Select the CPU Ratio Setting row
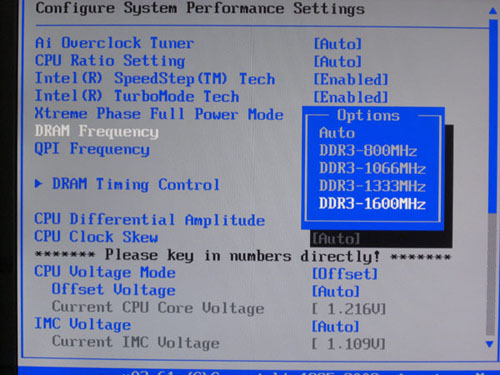 [110, 61]
